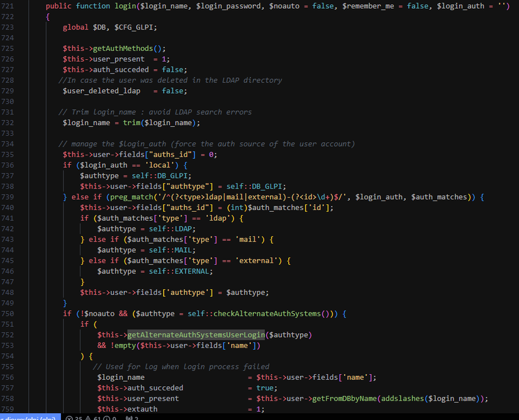Click line number 750 in the gutter

click(8, 314)
